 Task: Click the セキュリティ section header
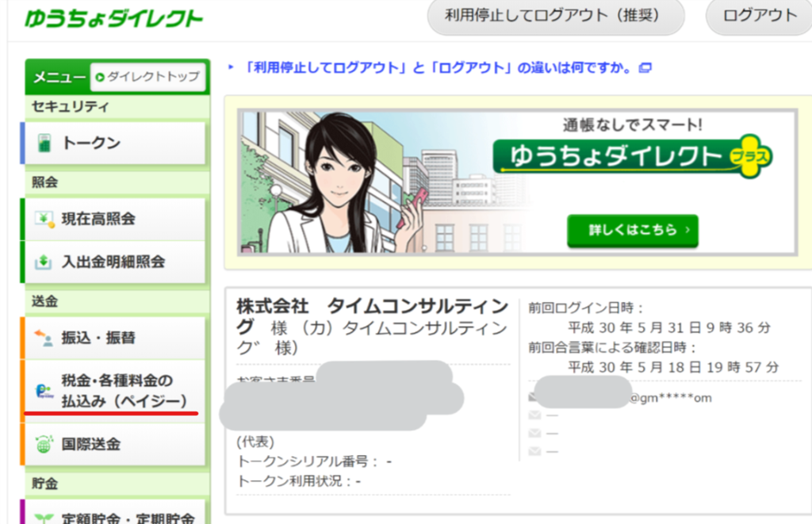pos(71,107)
